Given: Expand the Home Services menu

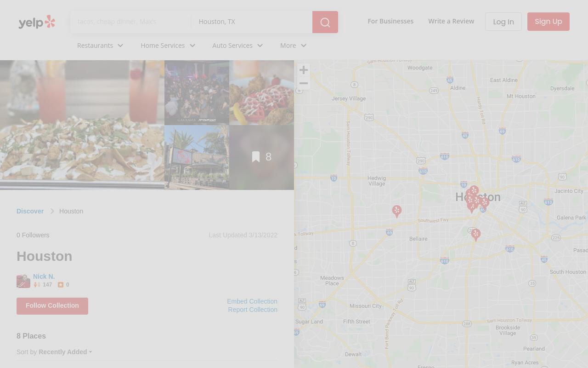Looking at the screenshot, I should [168, 46].
